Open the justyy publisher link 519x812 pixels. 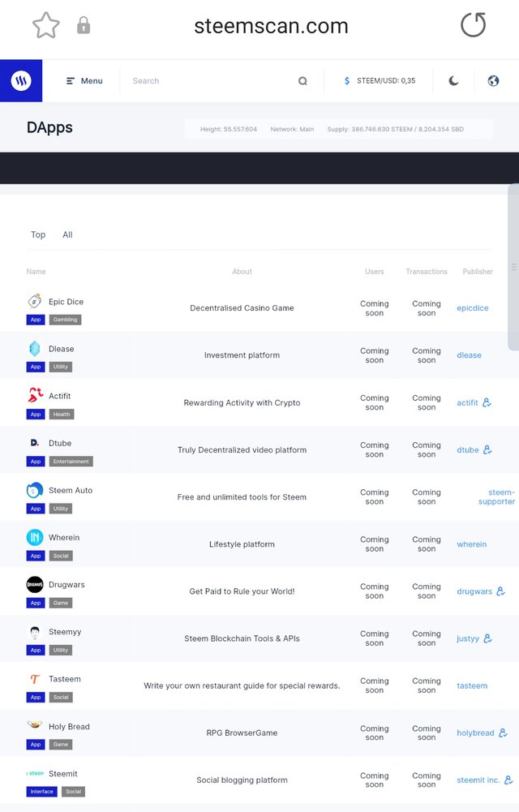point(468,638)
